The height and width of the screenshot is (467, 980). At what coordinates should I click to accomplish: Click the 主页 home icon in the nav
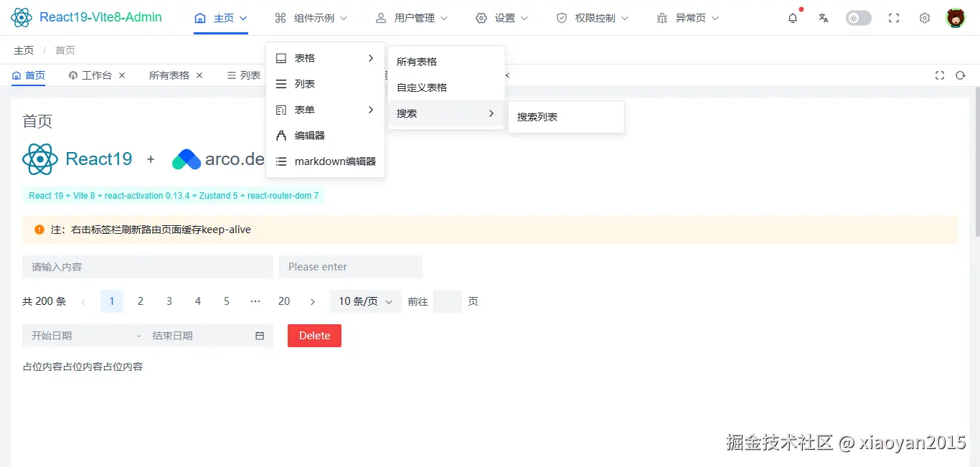200,18
